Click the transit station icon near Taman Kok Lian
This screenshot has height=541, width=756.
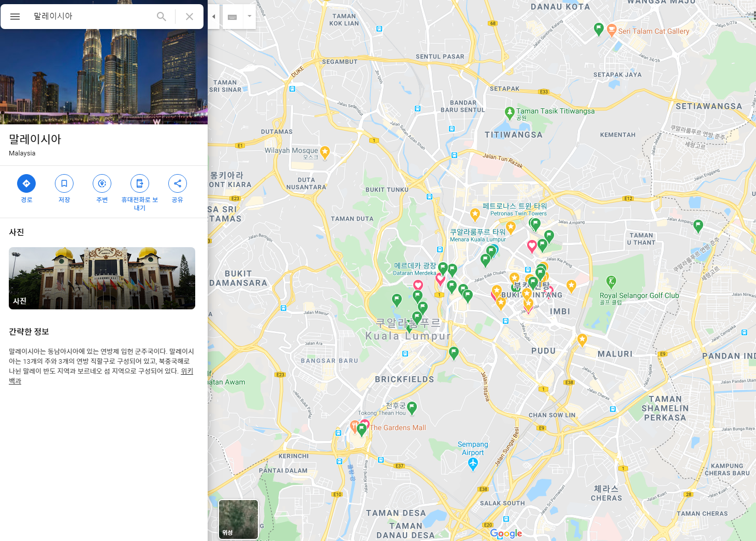[379, 29]
